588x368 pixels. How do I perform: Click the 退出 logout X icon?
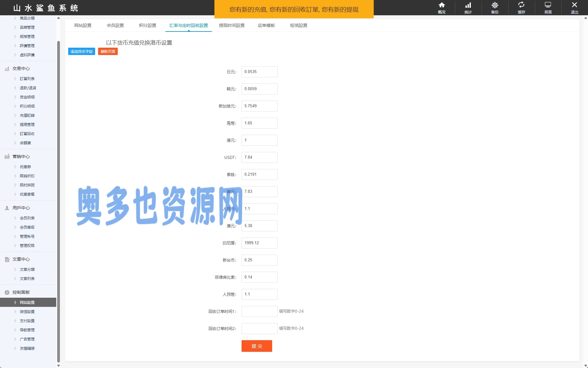tap(575, 5)
